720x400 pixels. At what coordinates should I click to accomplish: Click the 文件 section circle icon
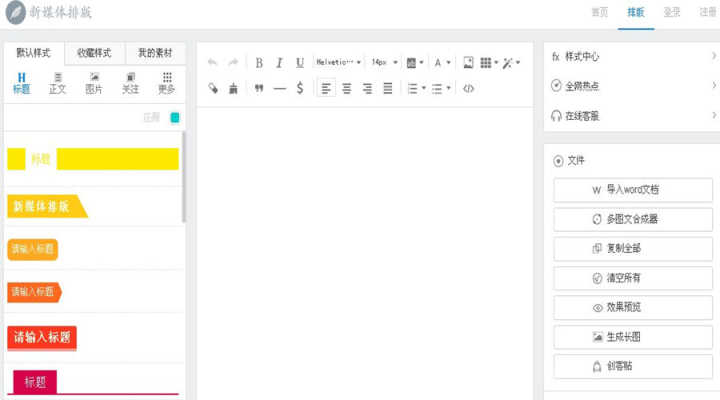tap(558, 161)
